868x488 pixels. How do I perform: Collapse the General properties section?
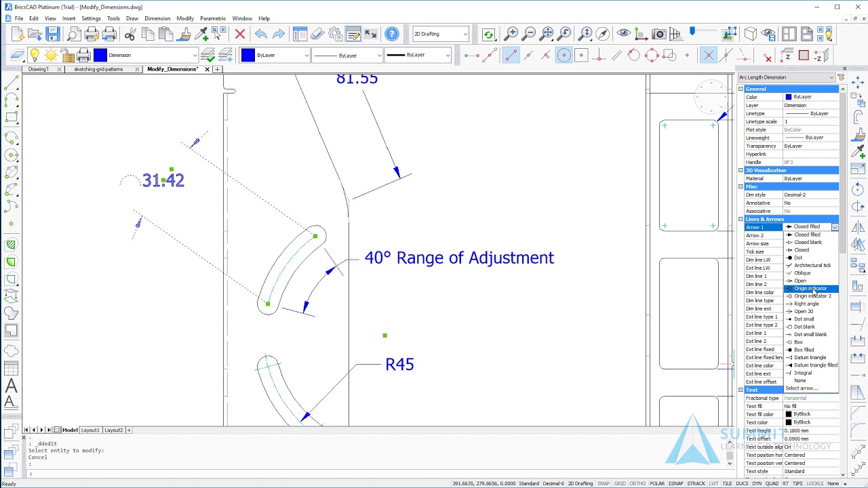[741, 89]
